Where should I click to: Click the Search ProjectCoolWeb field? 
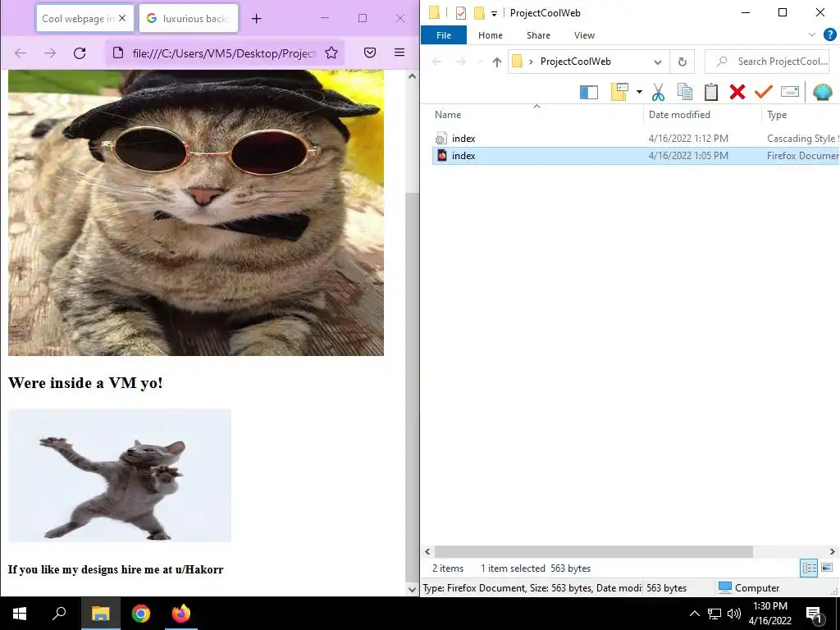[767, 62]
